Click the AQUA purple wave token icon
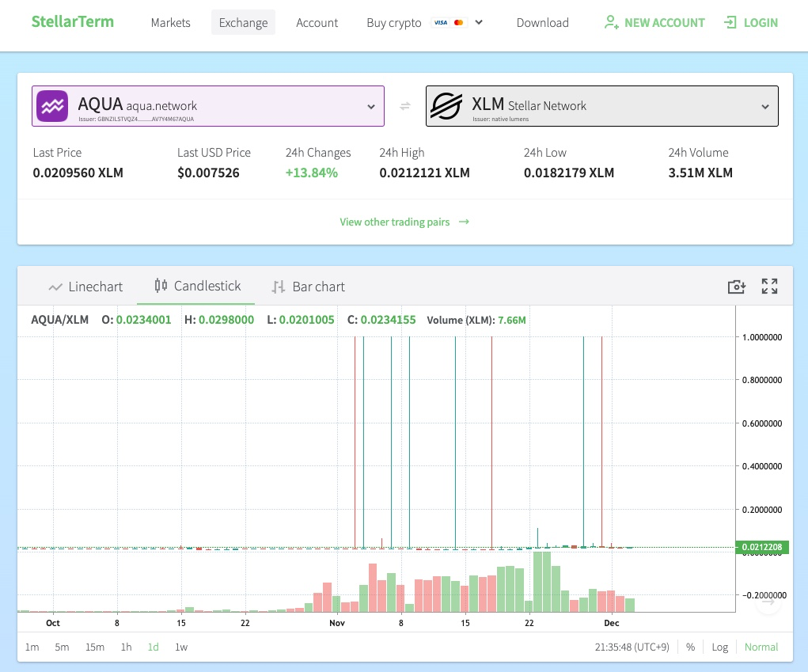Image resolution: width=808 pixels, height=672 pixels. (52, 106)
